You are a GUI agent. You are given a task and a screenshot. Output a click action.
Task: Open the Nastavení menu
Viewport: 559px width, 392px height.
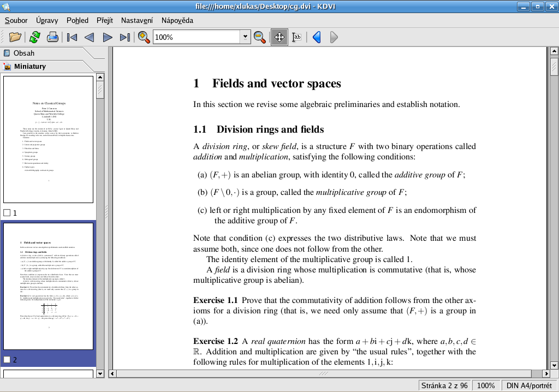point(137,20)
